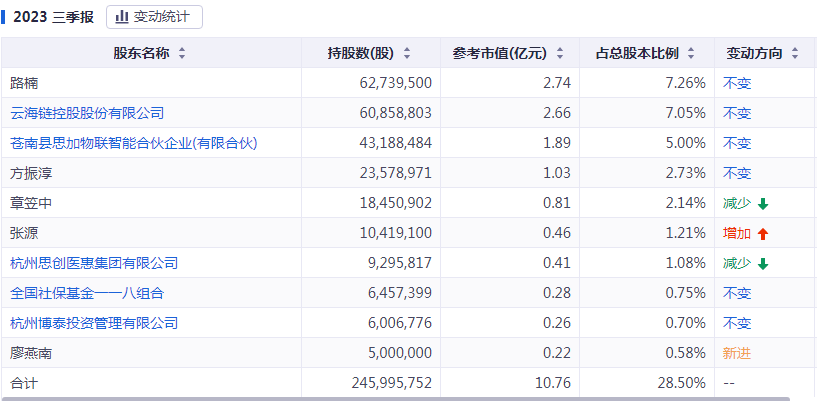This screenshot has width=817, height=401.
Task: Open 杭州博泰投资管理有限公司 link
Action: [x=94, y=323]
